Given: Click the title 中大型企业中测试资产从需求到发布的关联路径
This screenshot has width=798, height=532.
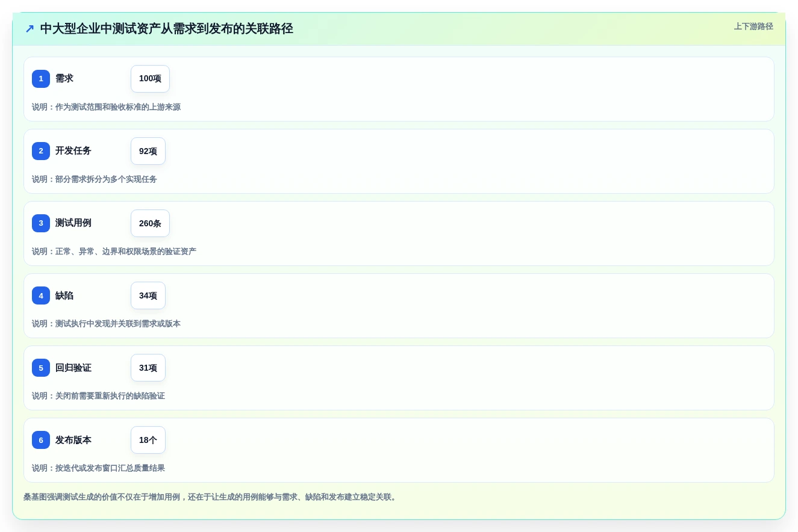Looking at the screenshot, I should pos(167,29).
